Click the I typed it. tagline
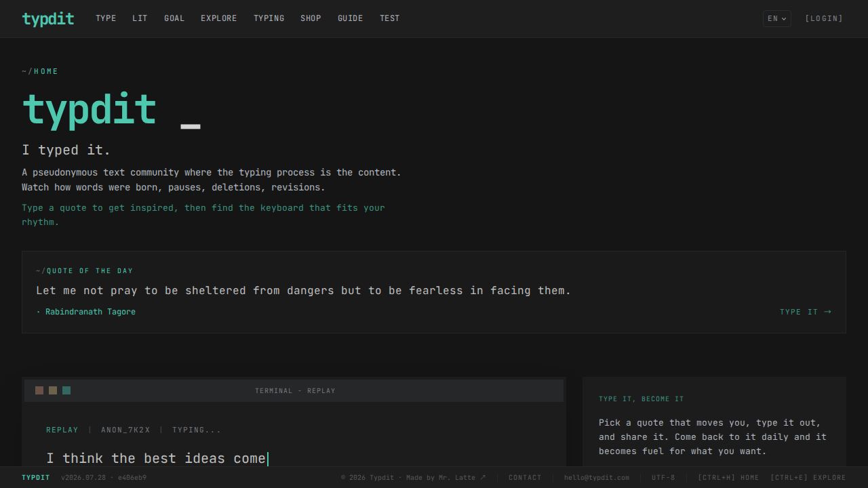 pos(66,150)
